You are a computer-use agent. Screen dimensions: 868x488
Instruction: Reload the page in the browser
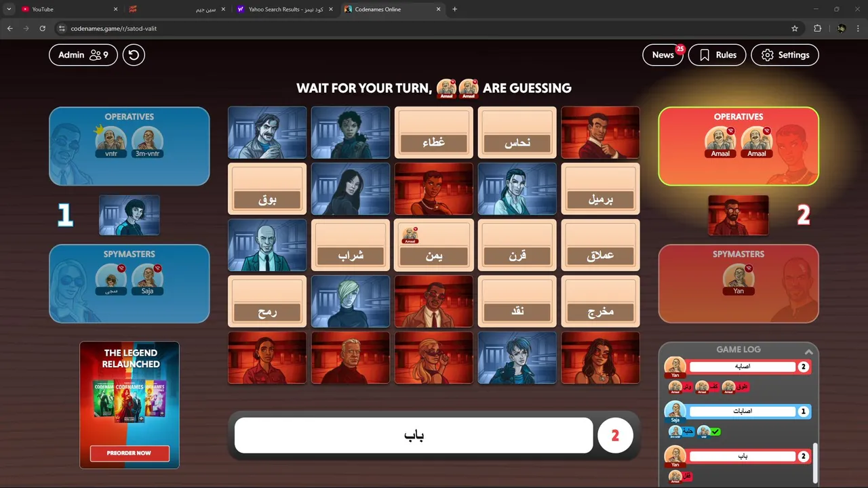(42, 28)
